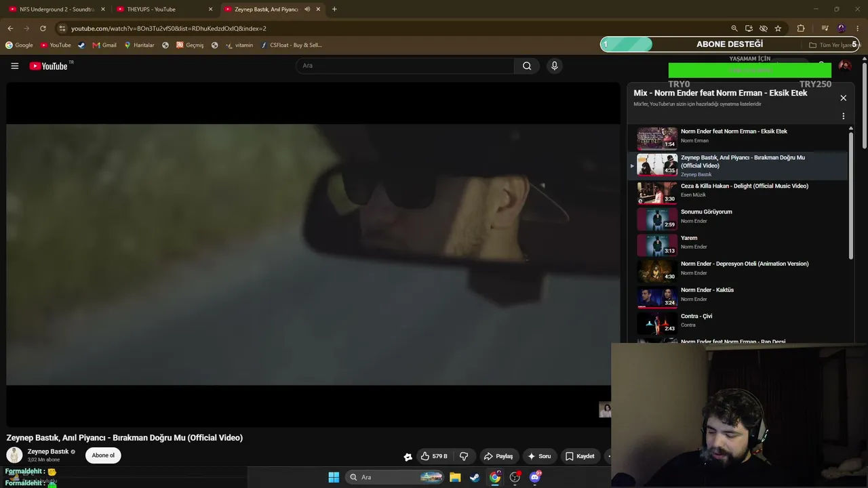
Task: Bookmark this page with the star icon
Action: click(778, 28)
